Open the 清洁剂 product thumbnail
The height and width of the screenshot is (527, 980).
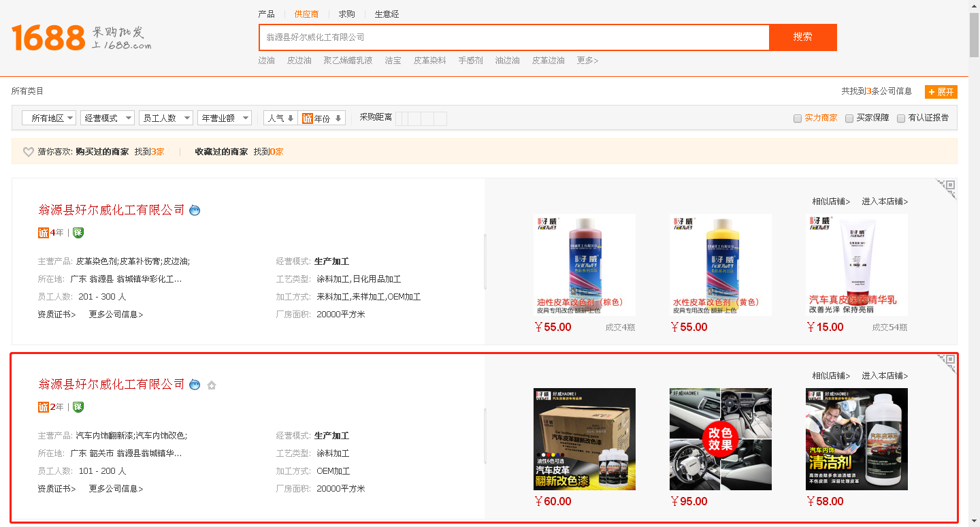857,439
